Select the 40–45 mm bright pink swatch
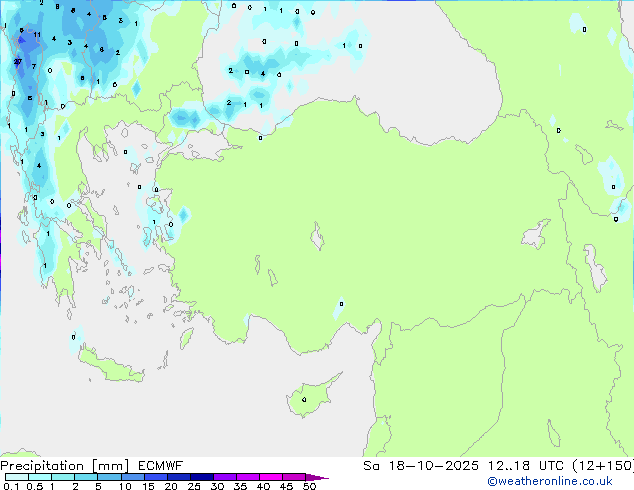The height and width of the screenshot is (490, 634). 271,477
